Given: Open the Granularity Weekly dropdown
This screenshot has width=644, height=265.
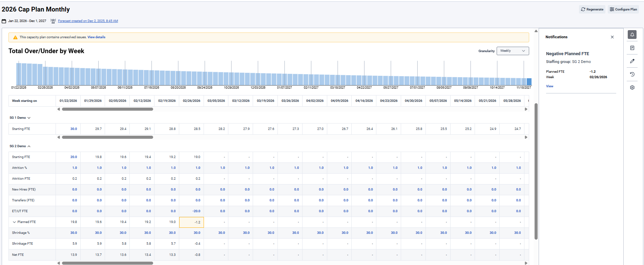Looking at the screenshot, I should pyautogui.click(x=513, y=51).
